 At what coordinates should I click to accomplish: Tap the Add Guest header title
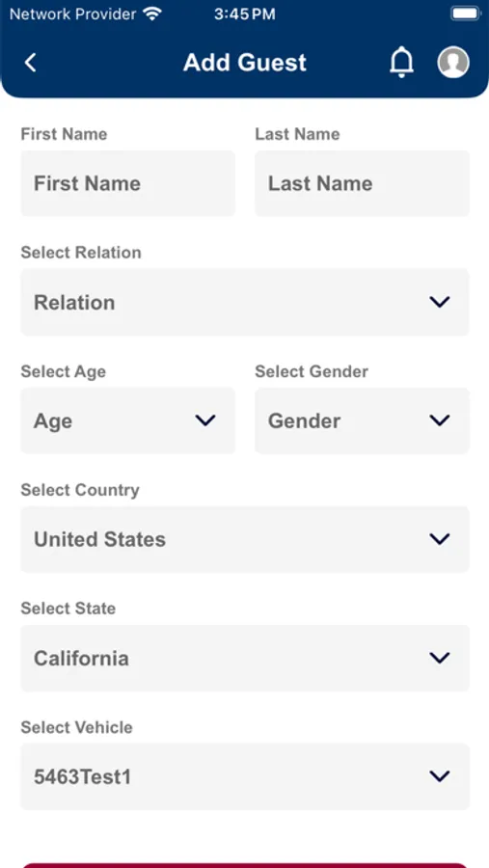point(245,63)
